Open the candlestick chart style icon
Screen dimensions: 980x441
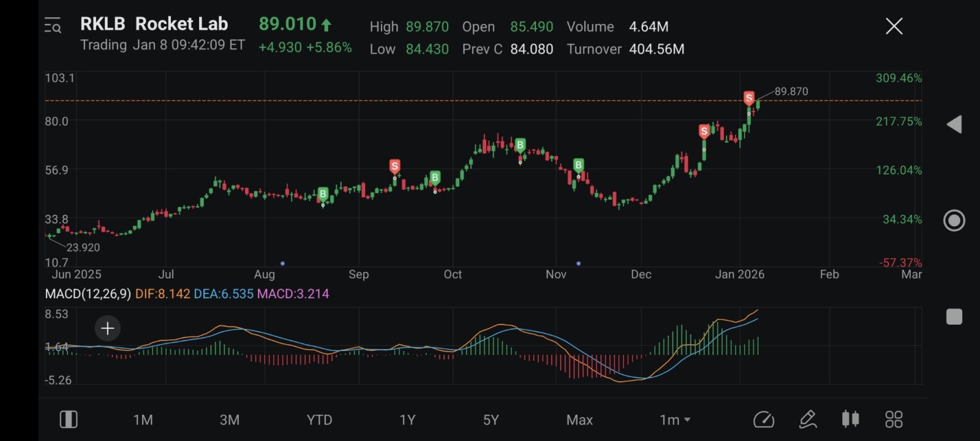[851, 419]
